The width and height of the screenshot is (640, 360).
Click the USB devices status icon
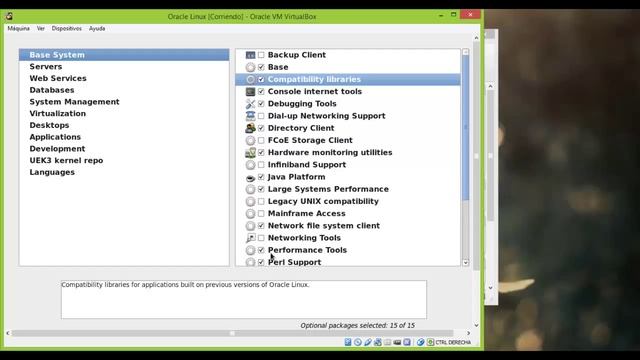[368, 342]
